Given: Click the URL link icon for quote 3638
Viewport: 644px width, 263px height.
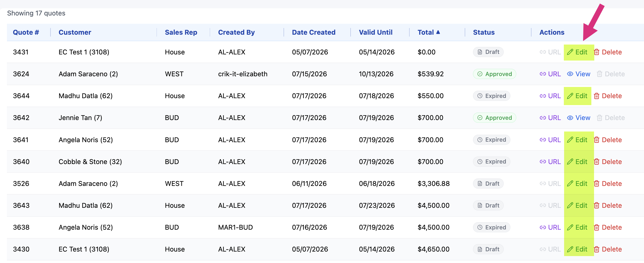Looking at the screenshot, I should point(543,227).
